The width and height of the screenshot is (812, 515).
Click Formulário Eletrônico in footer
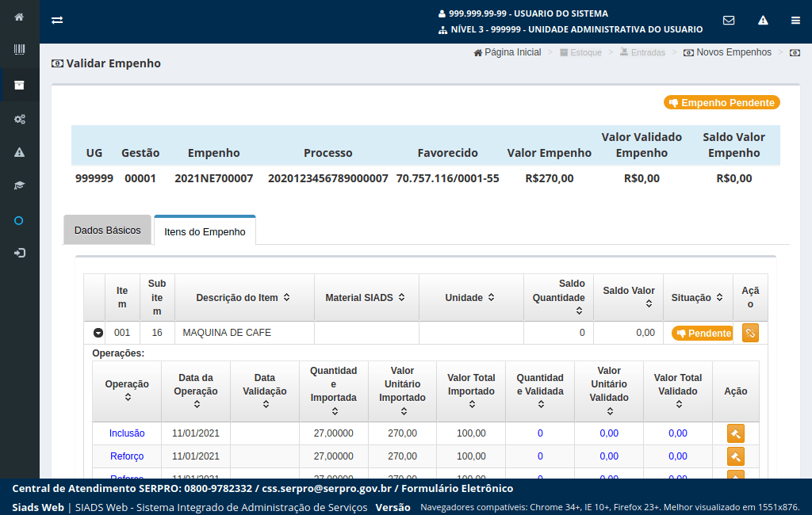coord(458,489)
